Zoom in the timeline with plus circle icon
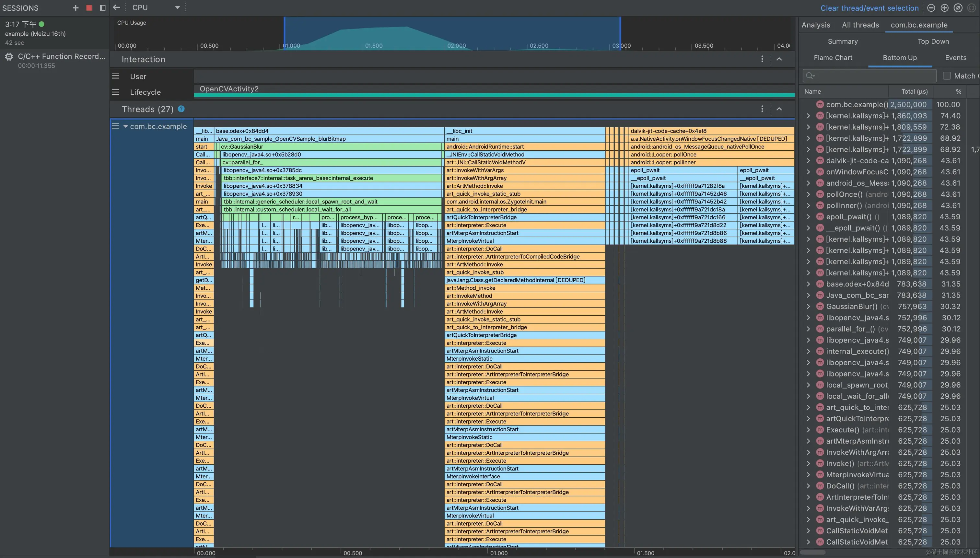 (944, 8)
